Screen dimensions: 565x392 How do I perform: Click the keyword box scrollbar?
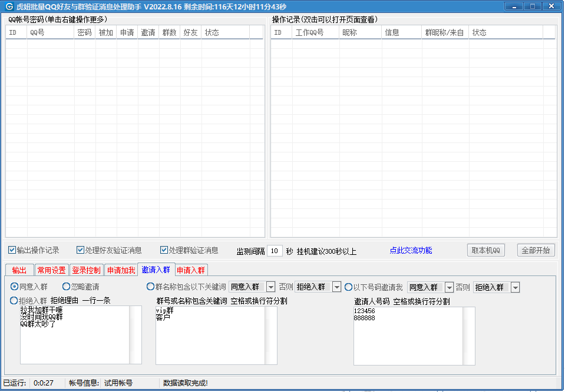(x=271, y=335)
